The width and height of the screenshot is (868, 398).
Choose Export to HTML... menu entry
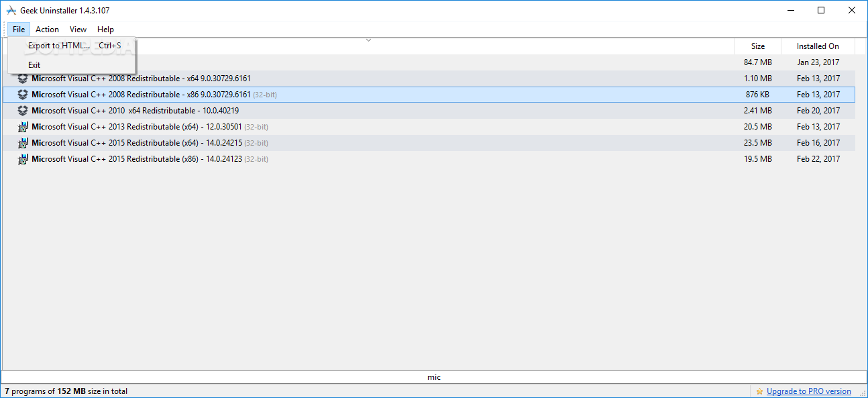72,46
